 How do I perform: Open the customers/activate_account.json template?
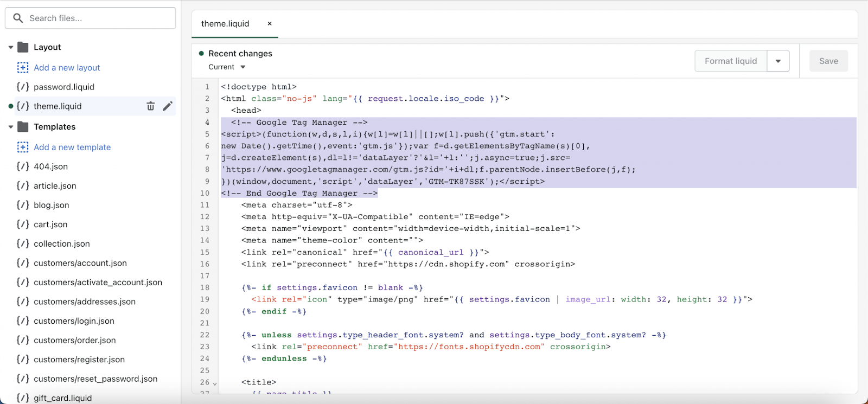(98, 283)
